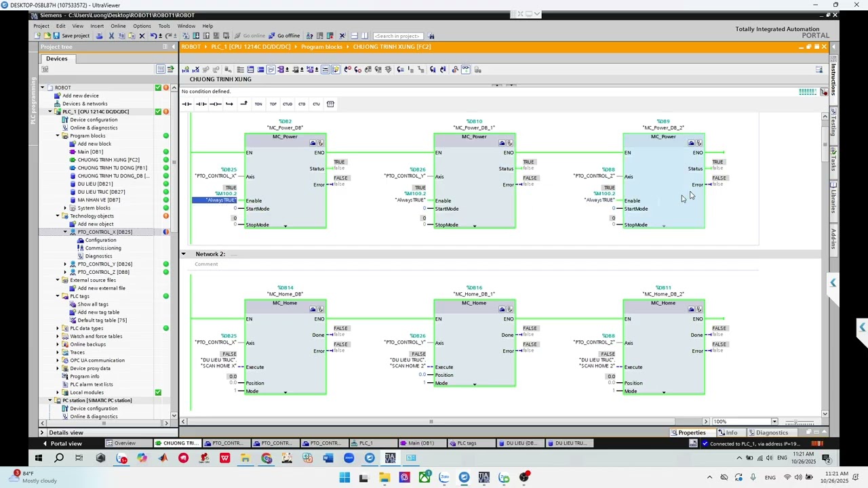Open File Explorer on host taskbar
The height and width of the screenshot is (488, 868).
[384, 478]
